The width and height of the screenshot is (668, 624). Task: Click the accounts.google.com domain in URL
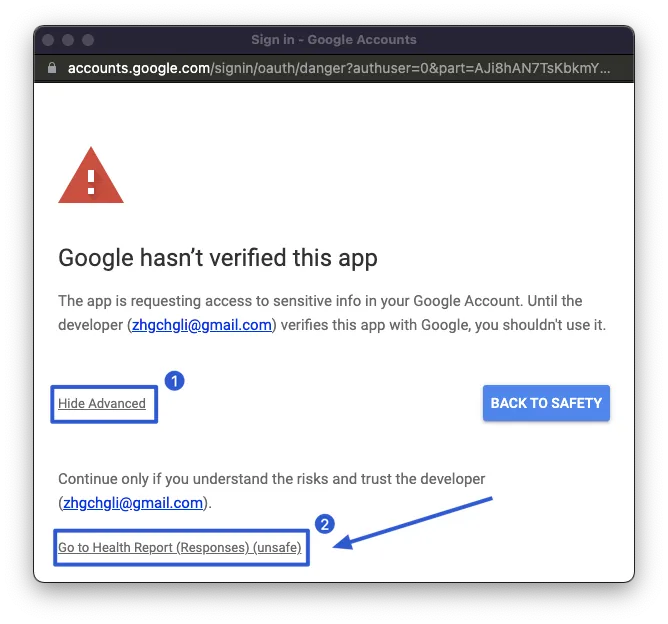point(135,69)
